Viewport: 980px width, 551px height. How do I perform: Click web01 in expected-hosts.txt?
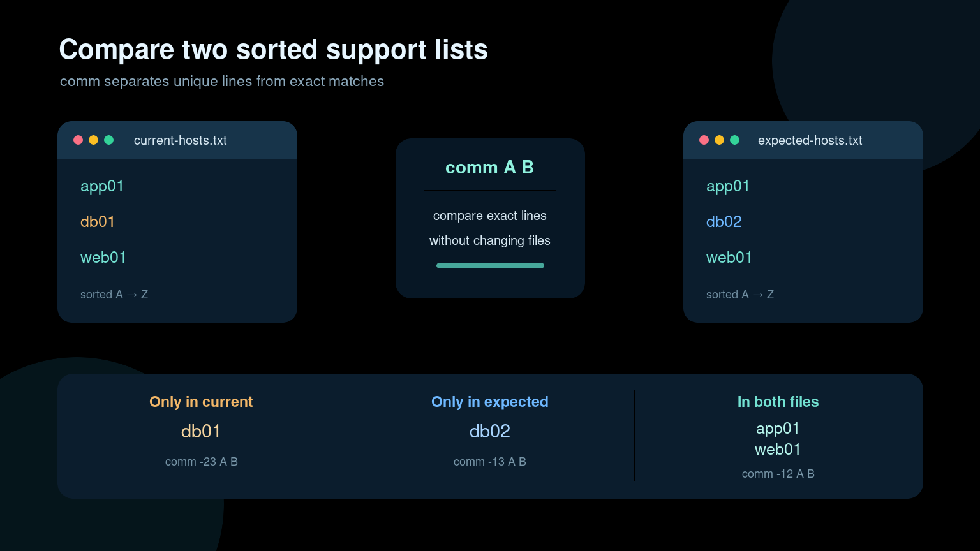point(729,258)
